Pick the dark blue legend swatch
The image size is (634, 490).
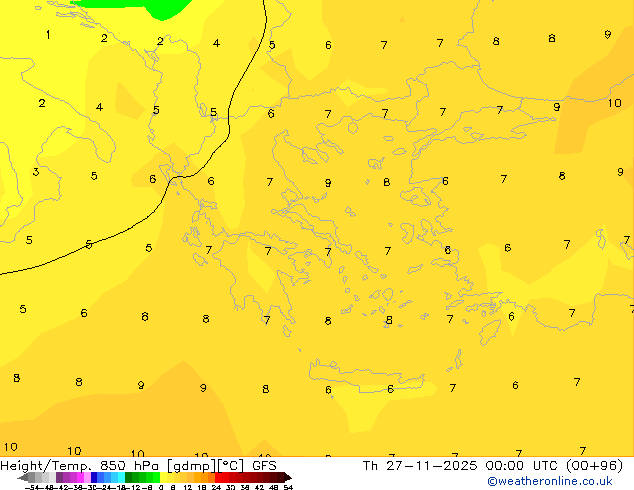[x=94, y=477]
